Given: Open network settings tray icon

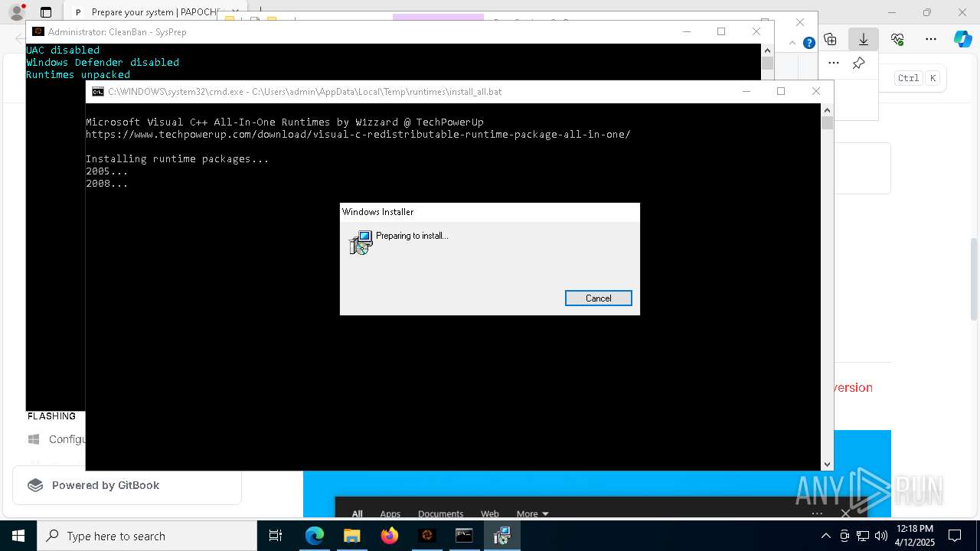Looking at the screenshot, I should (x=863, y=536).
